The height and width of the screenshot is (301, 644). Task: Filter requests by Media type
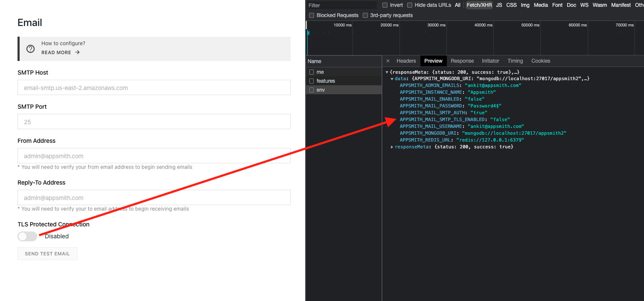tap(541, 5)
